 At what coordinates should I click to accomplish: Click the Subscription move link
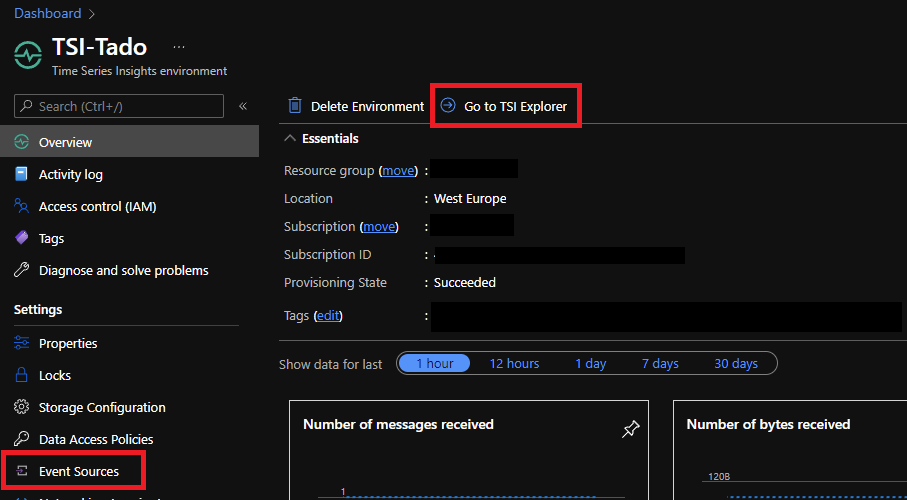pyautogui.click(x=379, y=227)
